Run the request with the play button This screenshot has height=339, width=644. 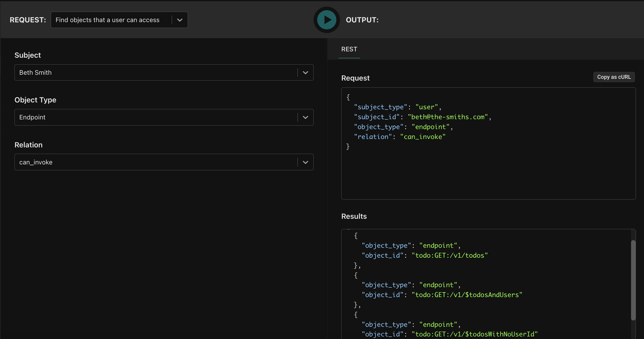tap(327, 20)
